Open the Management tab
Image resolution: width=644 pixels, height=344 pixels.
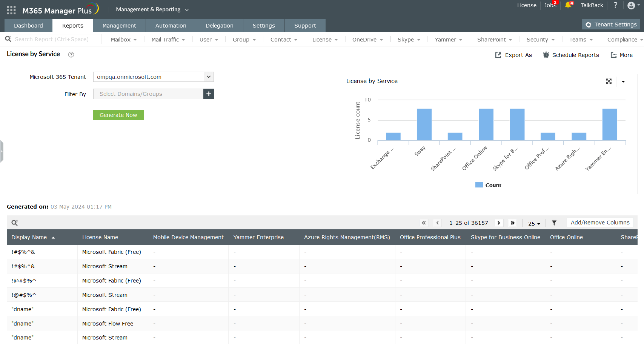pos(119,26)
